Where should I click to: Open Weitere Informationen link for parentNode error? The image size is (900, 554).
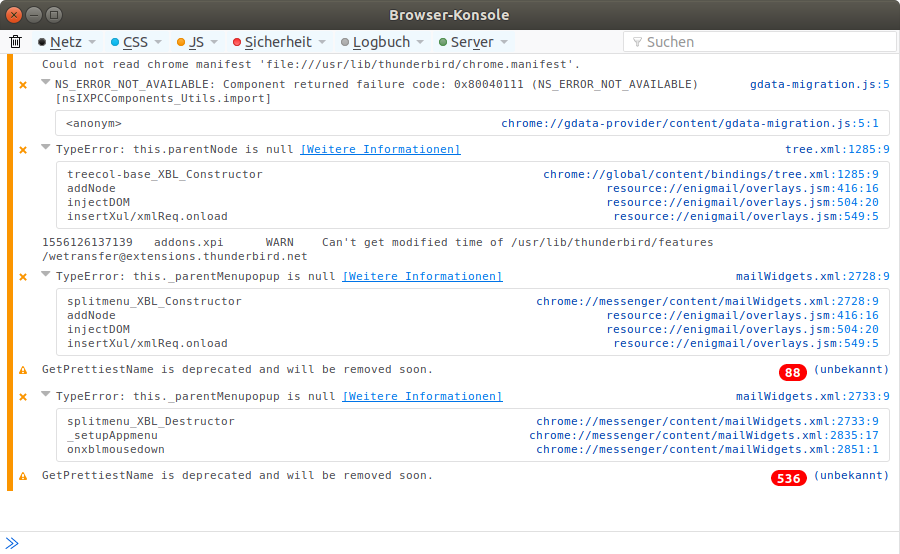coord(380,149)
